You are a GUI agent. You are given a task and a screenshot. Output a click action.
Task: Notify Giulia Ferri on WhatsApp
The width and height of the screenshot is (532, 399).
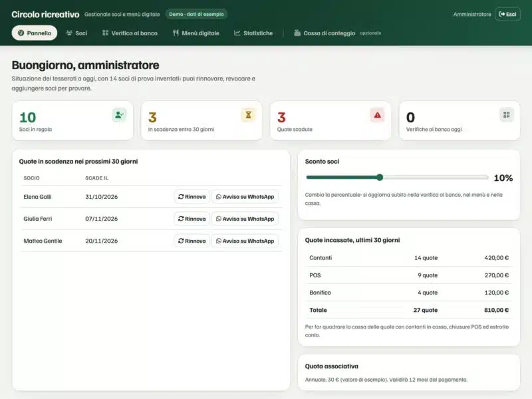245,219
